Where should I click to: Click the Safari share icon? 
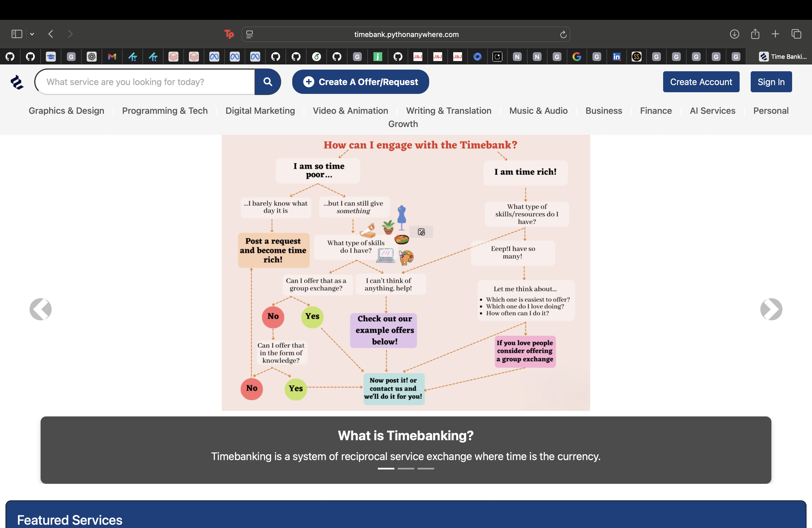click(755, 34)
